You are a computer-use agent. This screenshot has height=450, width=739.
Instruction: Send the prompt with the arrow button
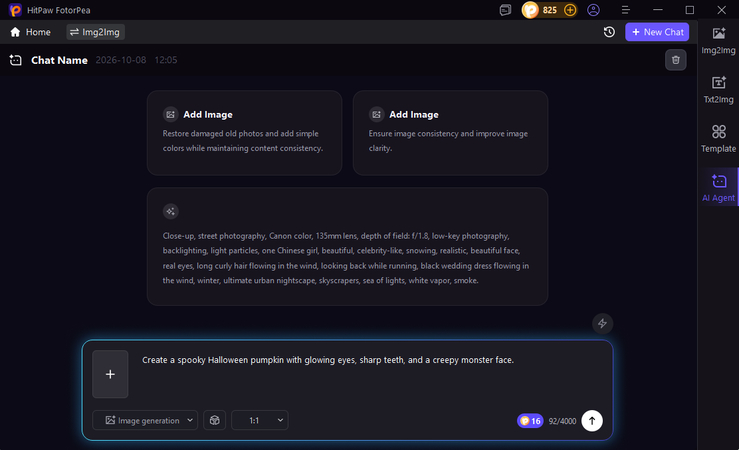[592, 421]
